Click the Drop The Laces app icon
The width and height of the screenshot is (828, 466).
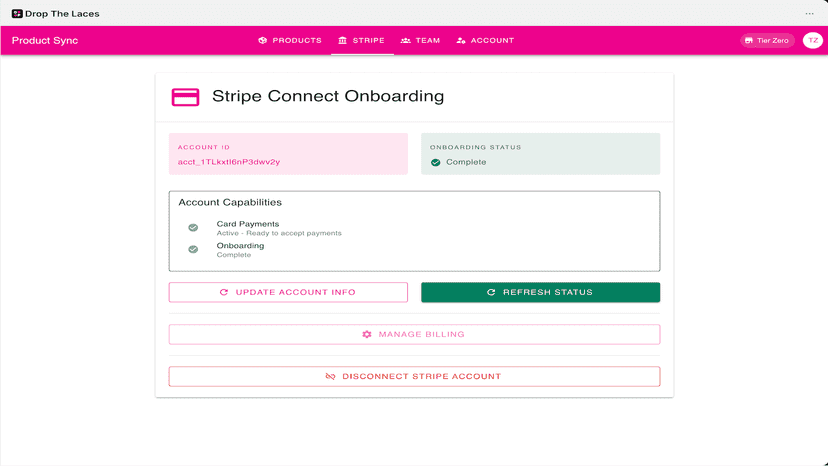[x=17, y=14]
